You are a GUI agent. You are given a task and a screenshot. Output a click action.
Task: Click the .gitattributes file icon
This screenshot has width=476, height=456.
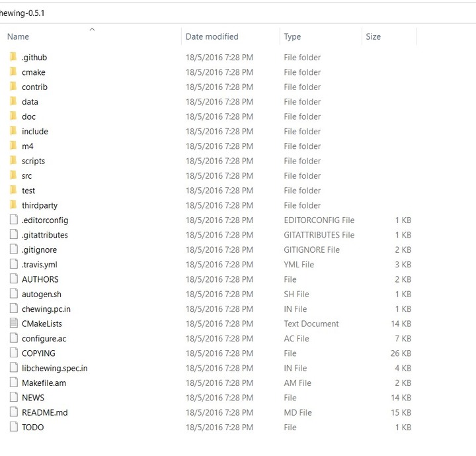point(14,234)
